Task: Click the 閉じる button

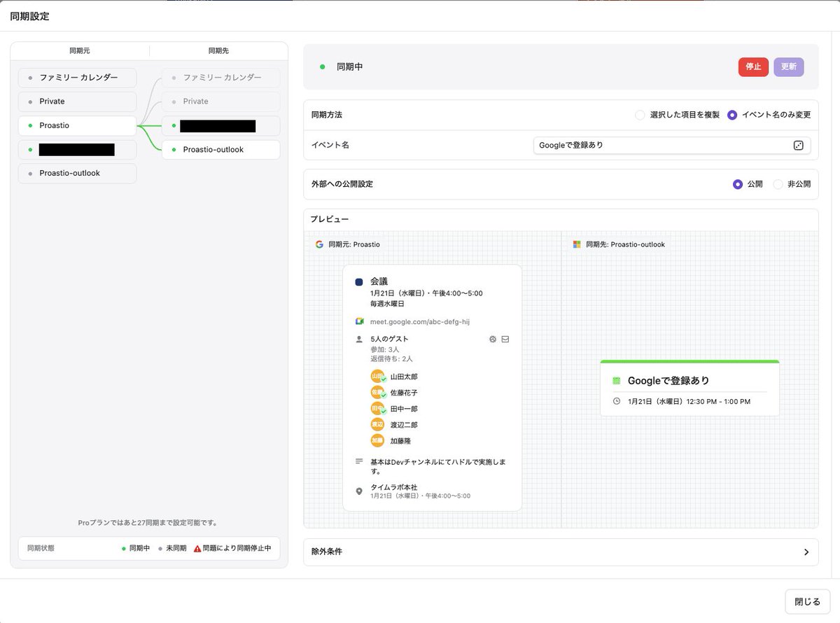Action: 808,601
